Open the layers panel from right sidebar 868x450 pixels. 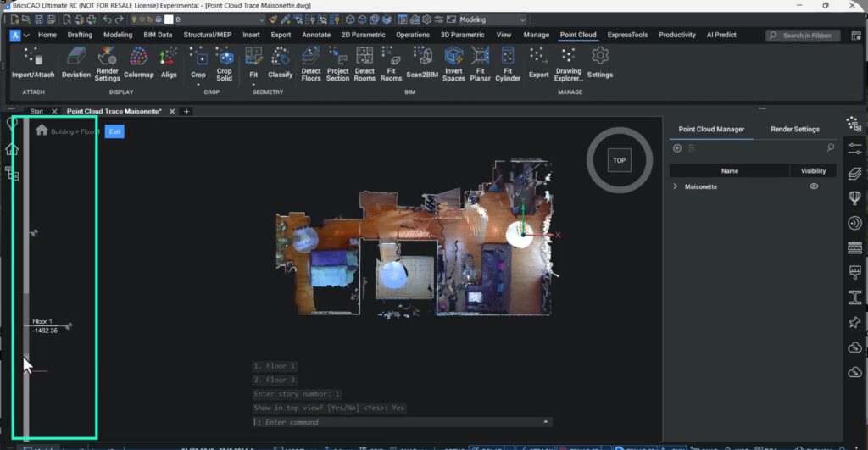point(854,173)
